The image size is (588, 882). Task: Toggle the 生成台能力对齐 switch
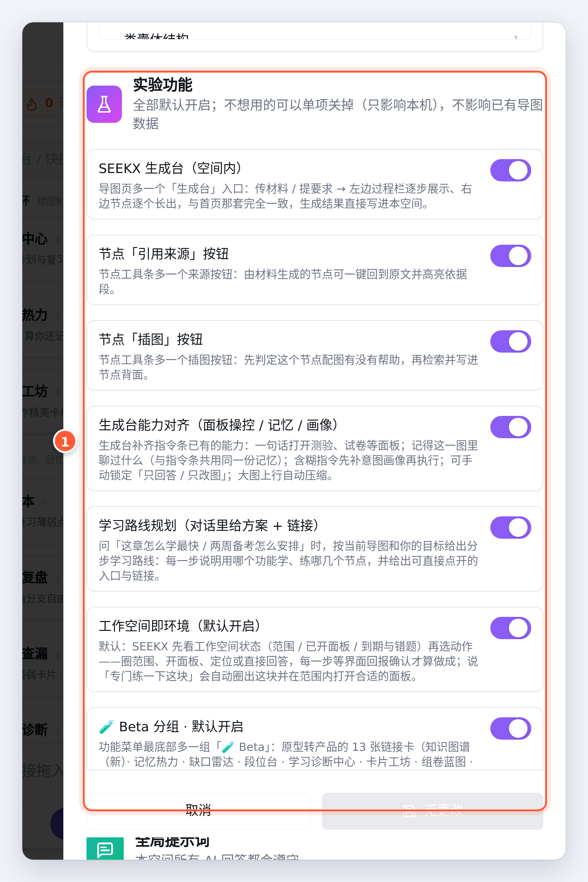[511, 427]
